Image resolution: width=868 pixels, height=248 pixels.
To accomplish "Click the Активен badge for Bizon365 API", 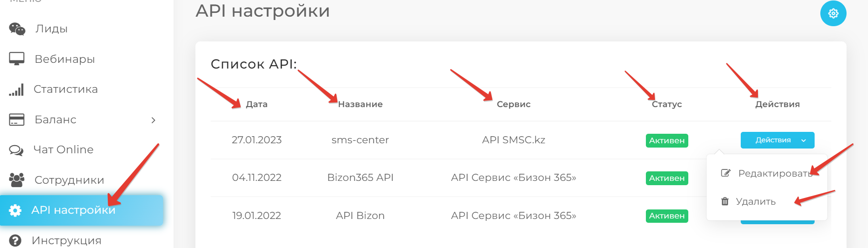I will click(666, 178).
